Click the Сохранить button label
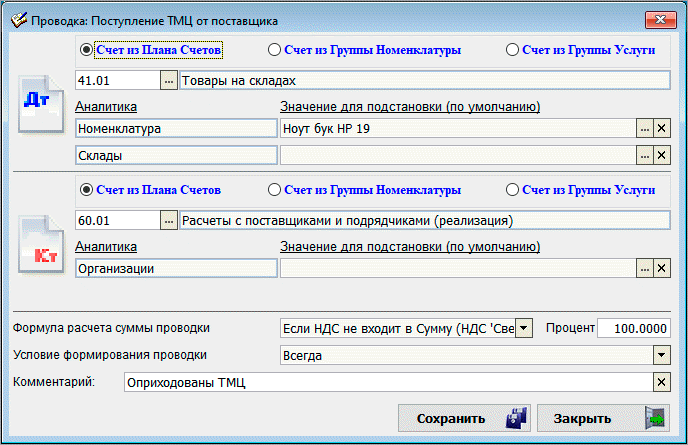Screen dimensions: 688x445 [x=451, y=419]
